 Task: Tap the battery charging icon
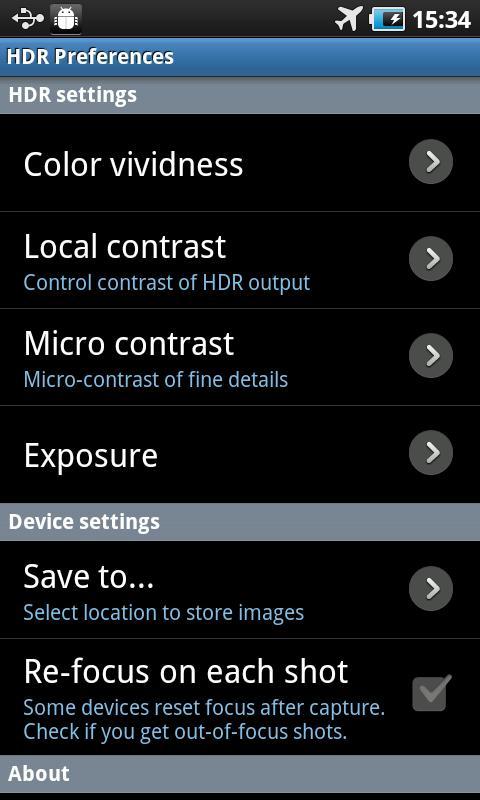pyautogui.click(x=388, y=19)
